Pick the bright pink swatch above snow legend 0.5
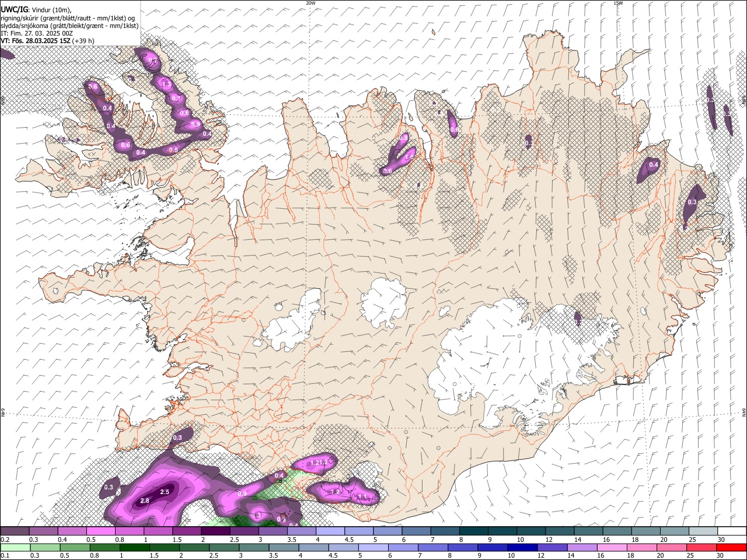 coord(101,531)
